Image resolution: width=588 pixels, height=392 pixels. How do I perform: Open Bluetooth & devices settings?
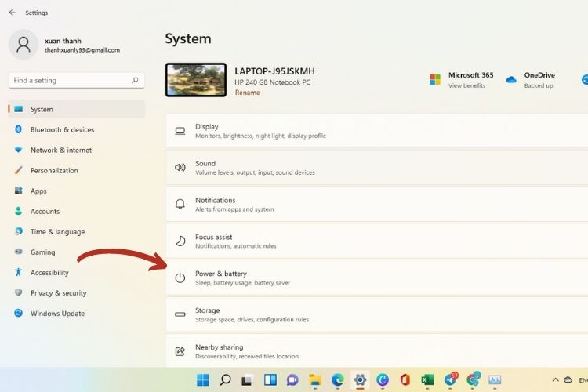(77, 129)
